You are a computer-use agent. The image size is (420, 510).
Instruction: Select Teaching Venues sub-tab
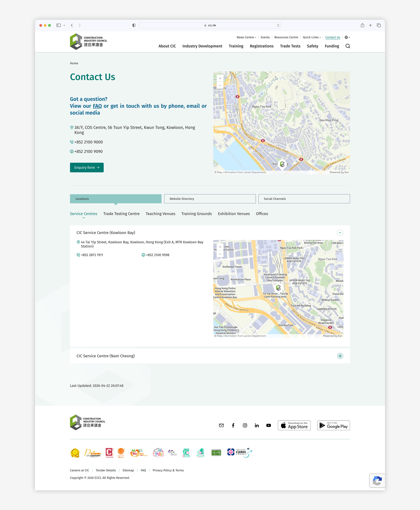pyautogui.click(x=160, y=214)
